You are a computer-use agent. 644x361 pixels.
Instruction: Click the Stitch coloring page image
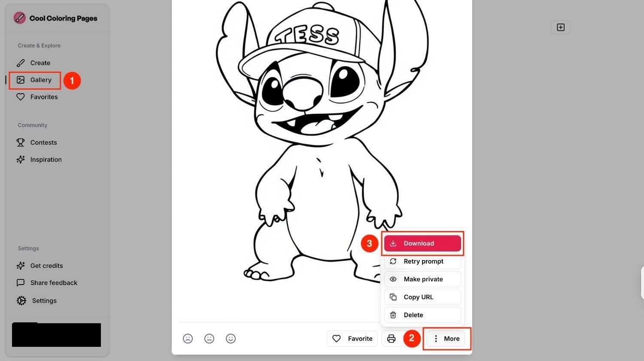tap(322, 141)
